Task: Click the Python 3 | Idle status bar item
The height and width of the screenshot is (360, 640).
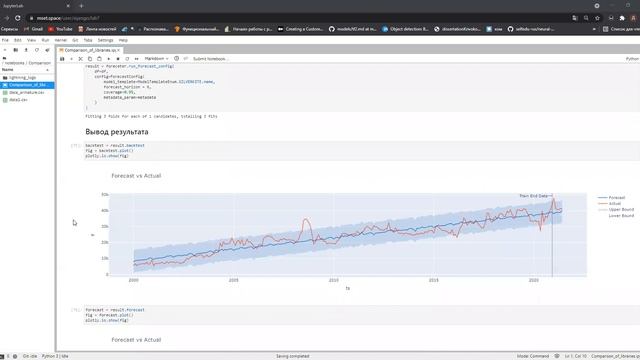Action: tap(55, 356)
